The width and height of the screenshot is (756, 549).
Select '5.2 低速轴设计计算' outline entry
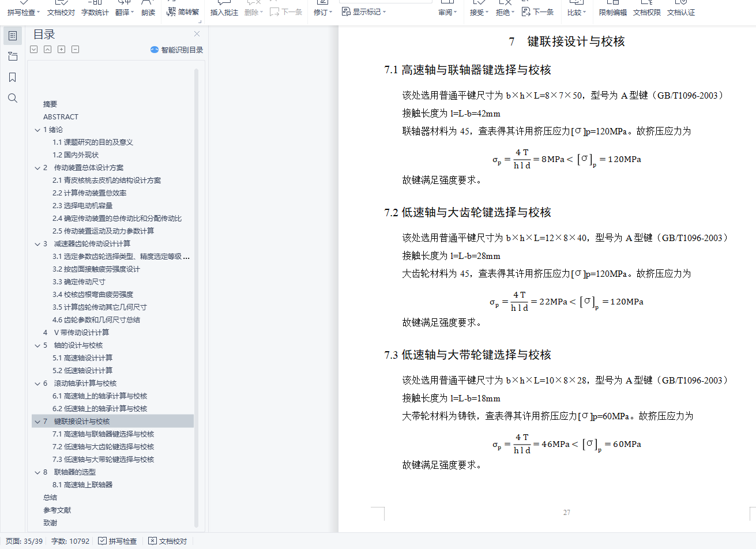82,371
